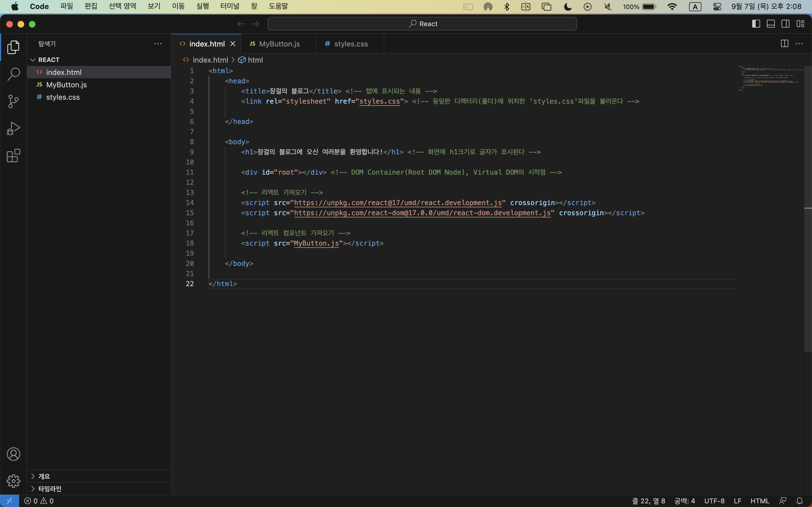Image resolution: width=812 pixels, height=507 pixels.
Task: Toggle the bottom panel visibility
Action: (771, 24)
